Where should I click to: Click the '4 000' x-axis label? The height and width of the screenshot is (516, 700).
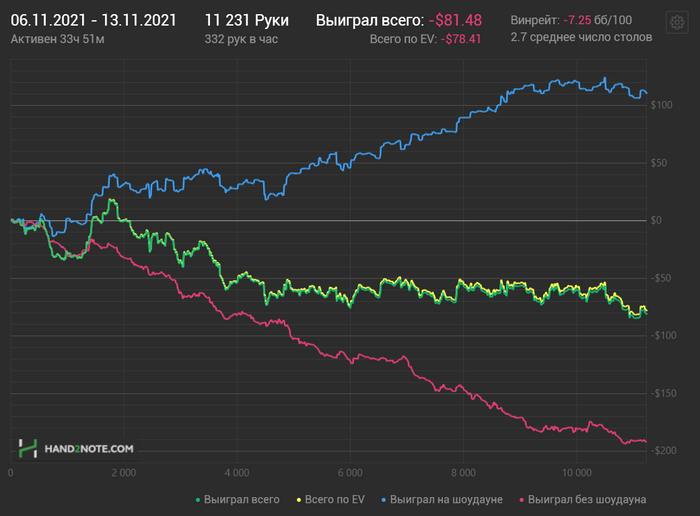point(237,473)
